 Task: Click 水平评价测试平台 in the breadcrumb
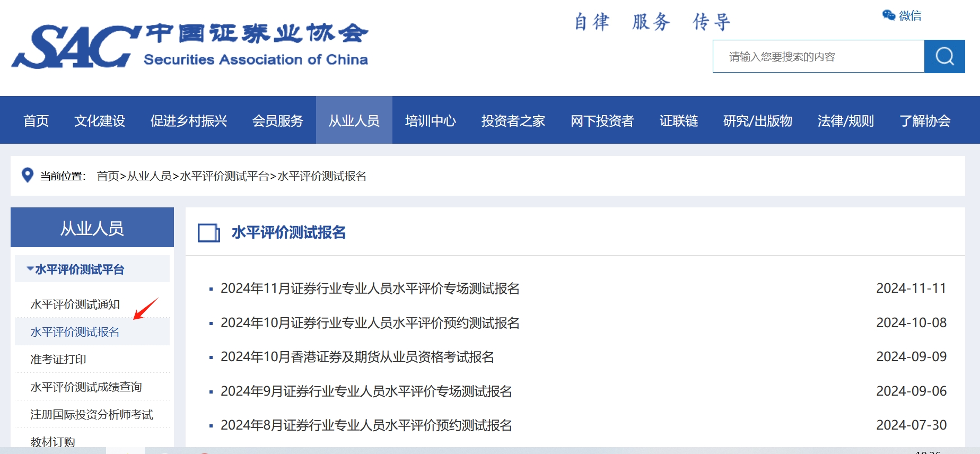[224, 176]
